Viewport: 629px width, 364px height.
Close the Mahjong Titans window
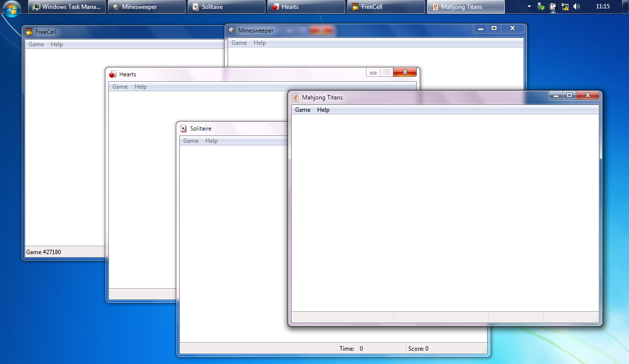[x=588, y=96]
